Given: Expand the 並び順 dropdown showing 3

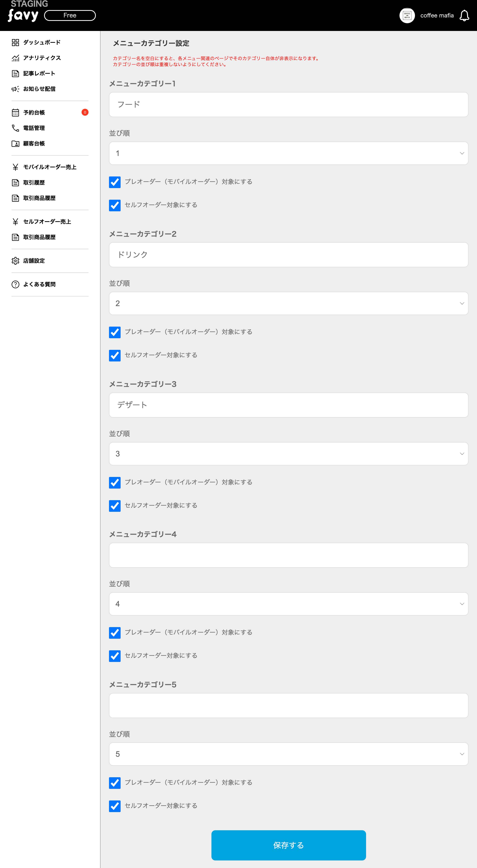Looking at the screenshot, I should tap(289, 454).
